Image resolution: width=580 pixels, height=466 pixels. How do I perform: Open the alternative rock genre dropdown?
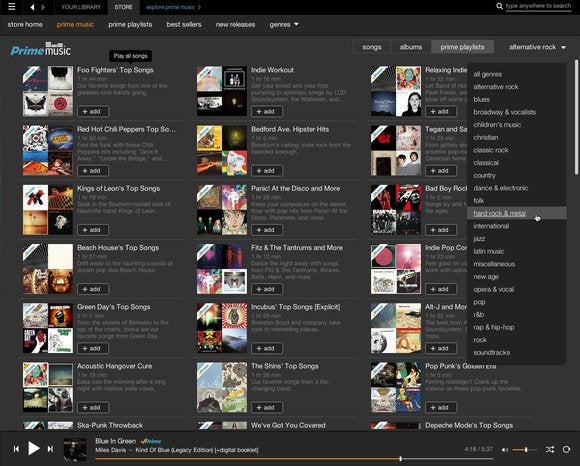(x=537, y=47)
